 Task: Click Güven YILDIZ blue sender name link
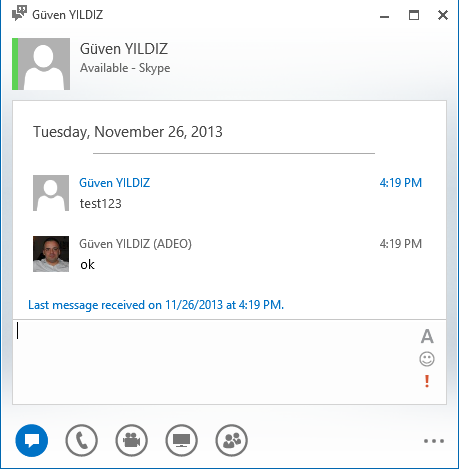[115, 183]
